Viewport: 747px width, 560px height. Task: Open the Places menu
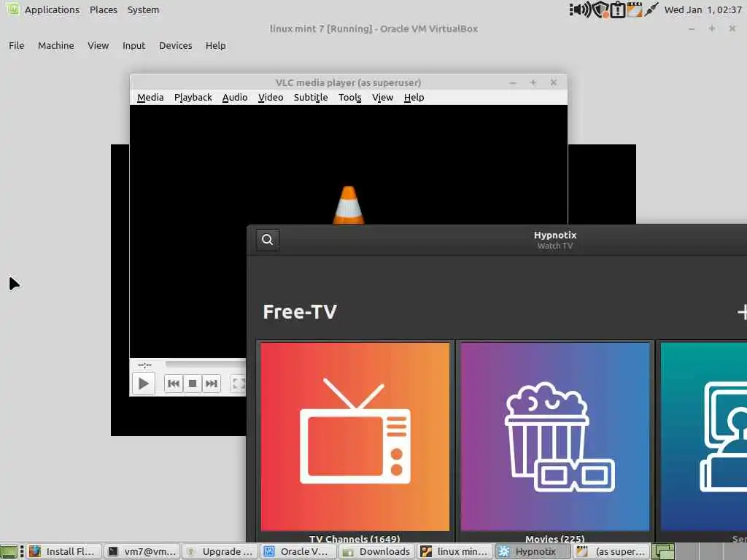click(104, 9)
